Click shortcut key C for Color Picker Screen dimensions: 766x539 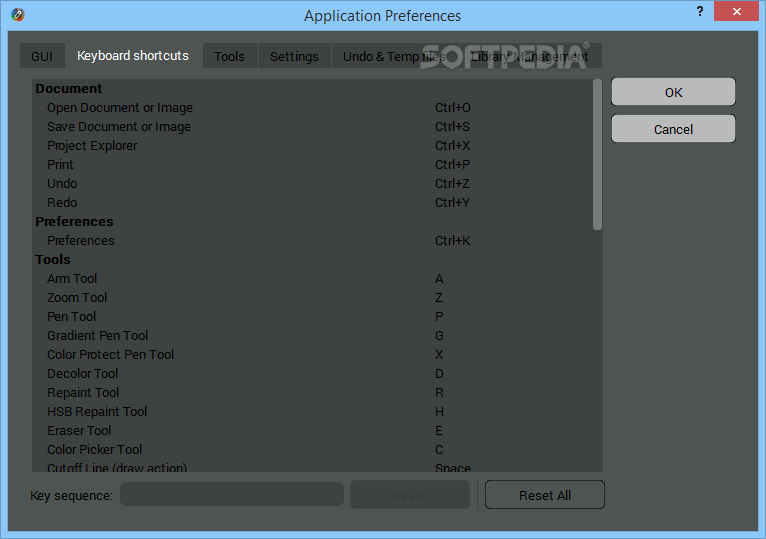coord(439,450)
